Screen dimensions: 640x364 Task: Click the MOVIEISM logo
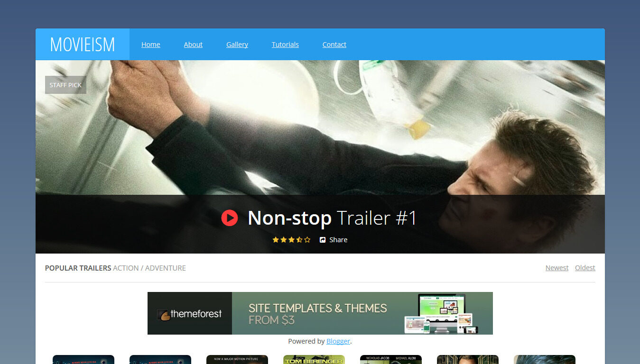[x=83, y=45]
